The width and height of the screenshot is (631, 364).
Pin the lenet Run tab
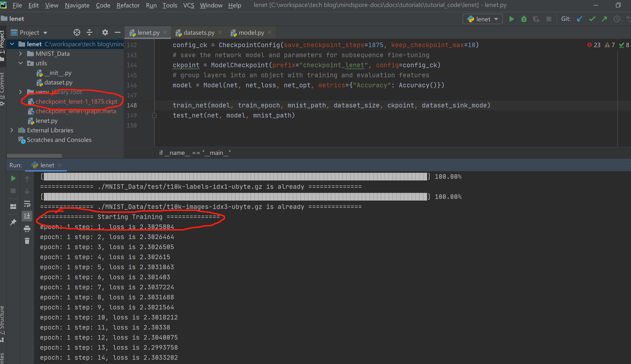coord(13,222)
